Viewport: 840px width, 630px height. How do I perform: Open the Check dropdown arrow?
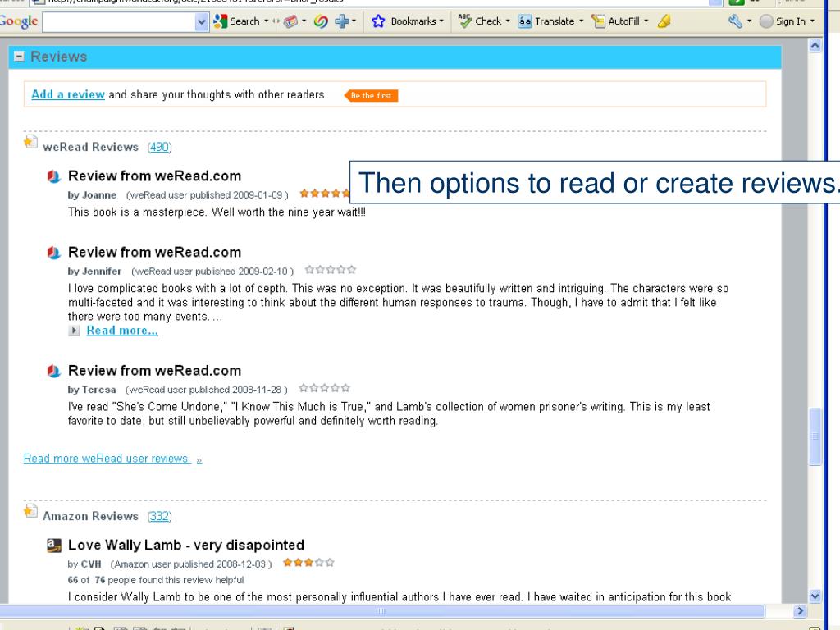pos(507,21)
